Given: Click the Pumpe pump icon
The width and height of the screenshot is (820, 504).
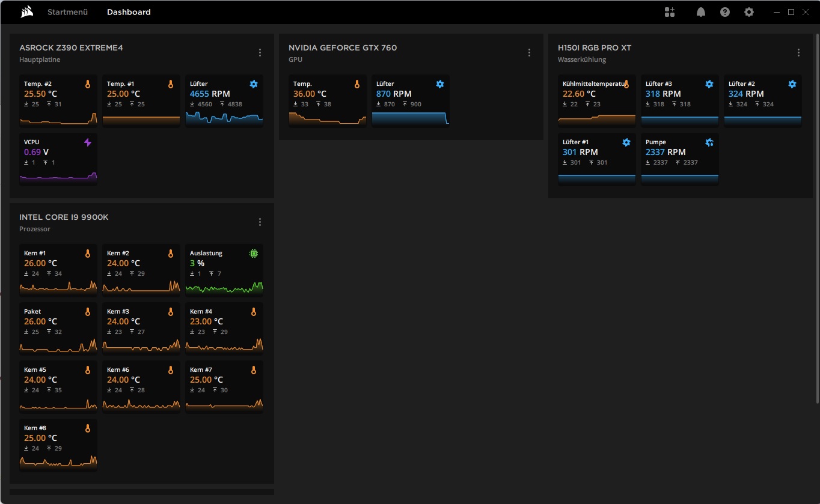Looking at the screenshot, I should tap(709, 142).
